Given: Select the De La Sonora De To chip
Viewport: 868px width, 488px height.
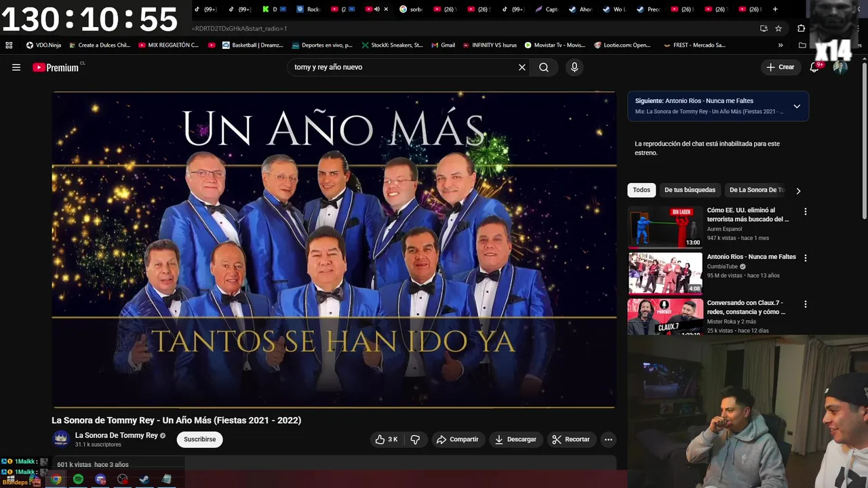Looking at the screenshot, I should click(x=756, y=190).
